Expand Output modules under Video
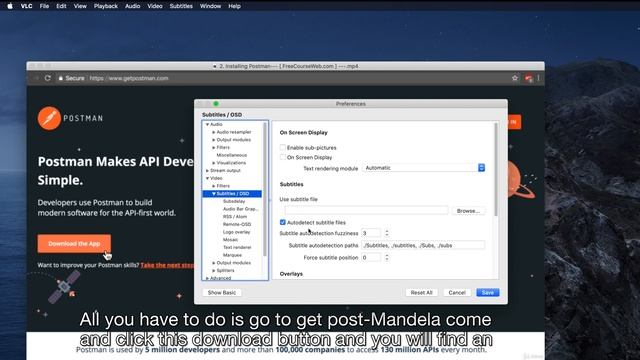Image resolution: width=640 pixels, height=360 pixels. pyautogui.click(x=213, y=263)
